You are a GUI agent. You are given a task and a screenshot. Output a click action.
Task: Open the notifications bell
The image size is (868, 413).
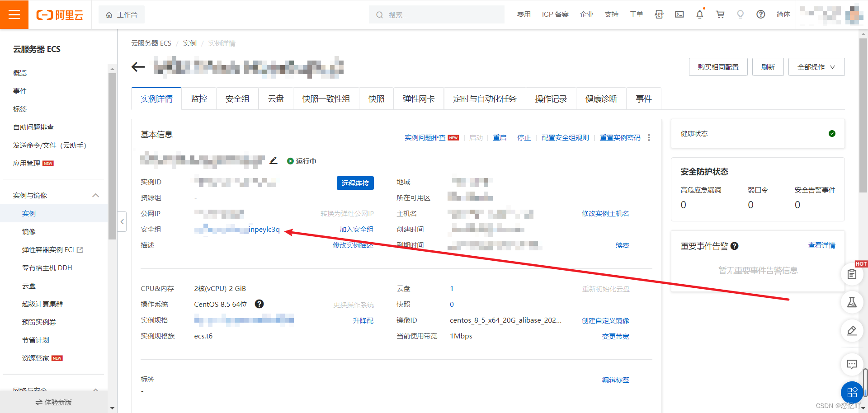[x=700, y=14]
